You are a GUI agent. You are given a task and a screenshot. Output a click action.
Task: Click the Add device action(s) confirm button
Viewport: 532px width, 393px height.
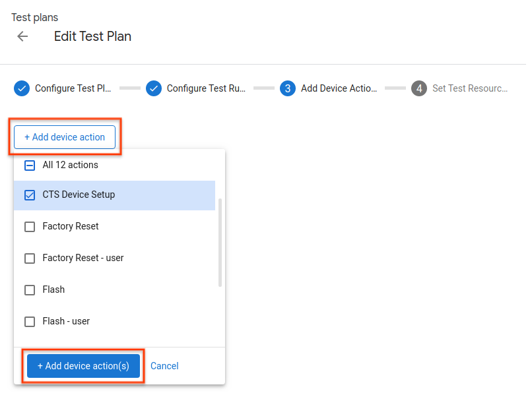tap(83, 366)
